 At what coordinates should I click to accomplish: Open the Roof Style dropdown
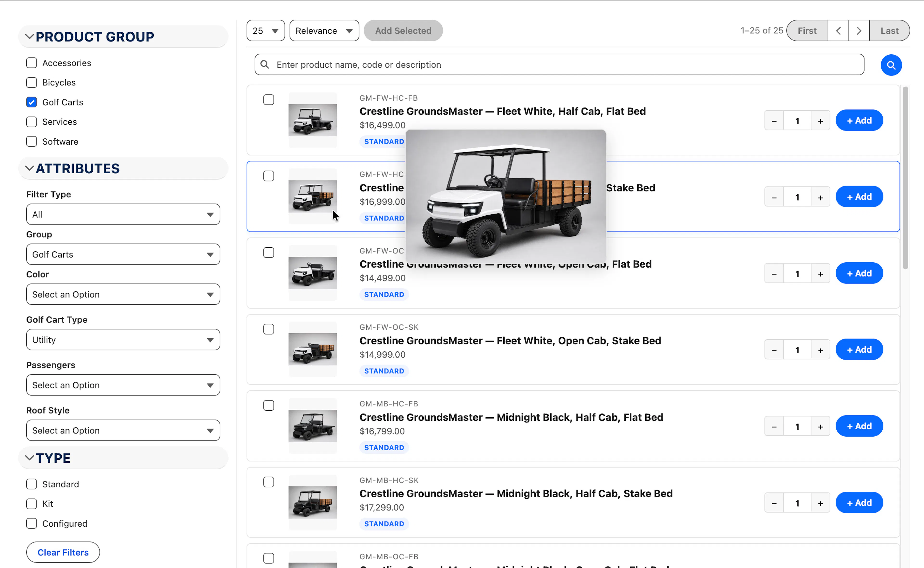pyautogui.click(x=123, y=431)
